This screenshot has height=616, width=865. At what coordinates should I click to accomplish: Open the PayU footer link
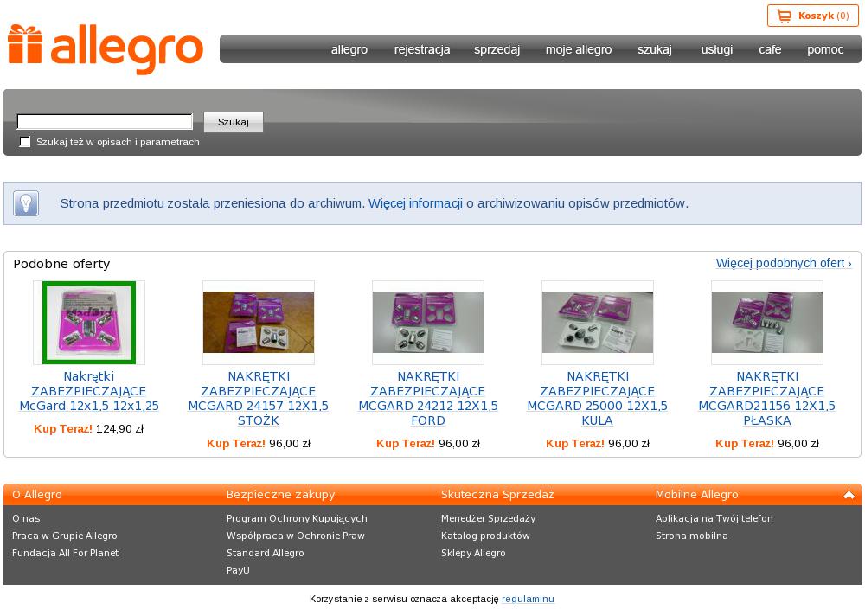tap(238, 570)
